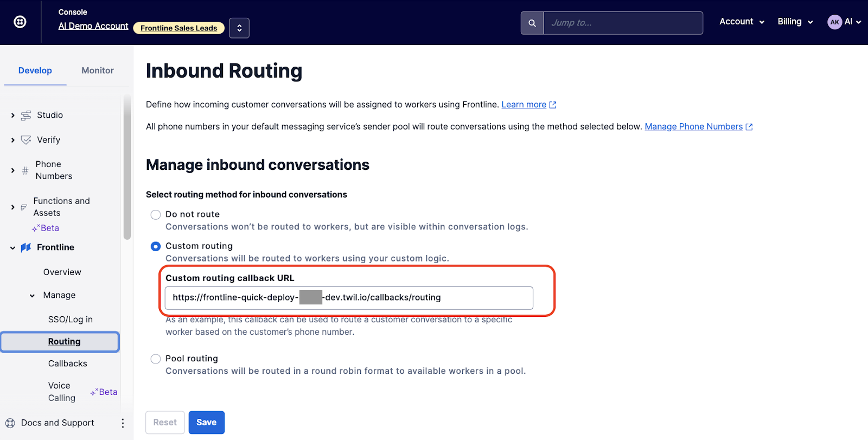The width and height of the screenshot is (868, 440).
Task: Click the Studio flow icon
Action: click(26, 116)
